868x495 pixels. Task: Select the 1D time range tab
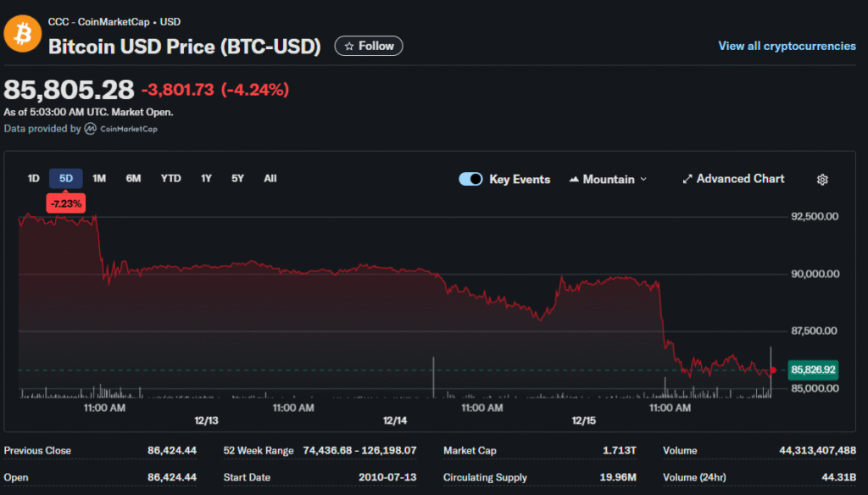(34, 178)
